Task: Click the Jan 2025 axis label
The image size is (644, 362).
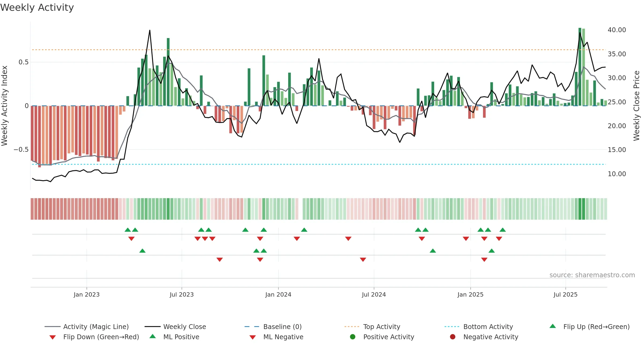Action: (x=470, y=295)
